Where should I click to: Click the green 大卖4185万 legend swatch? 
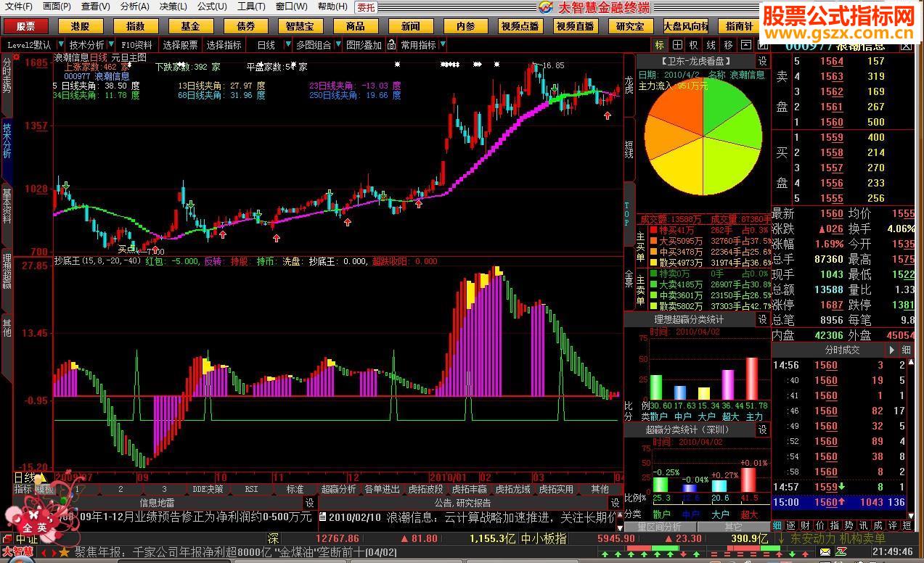coord(653,284)
